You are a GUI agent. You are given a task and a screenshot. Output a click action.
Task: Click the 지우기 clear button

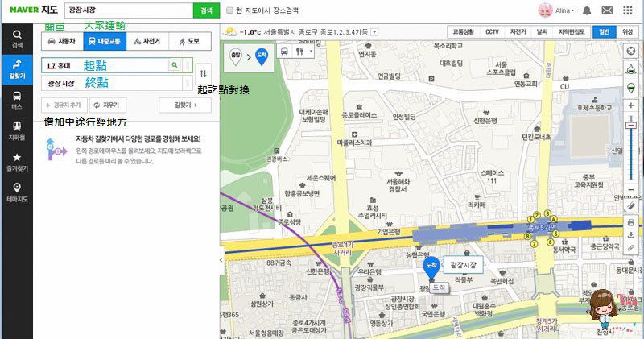tap(108, 105)
